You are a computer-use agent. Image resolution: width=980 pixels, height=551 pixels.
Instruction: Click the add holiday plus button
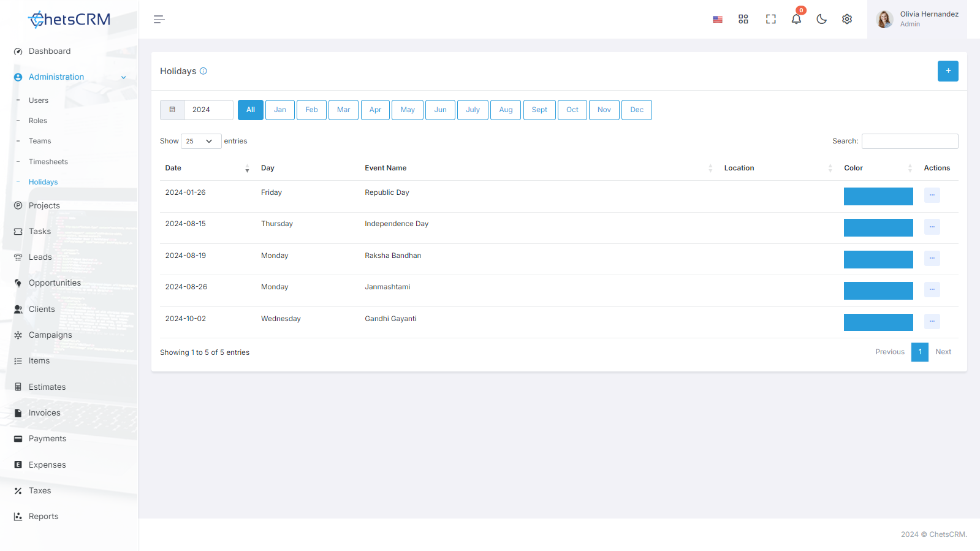pos(948,71)
